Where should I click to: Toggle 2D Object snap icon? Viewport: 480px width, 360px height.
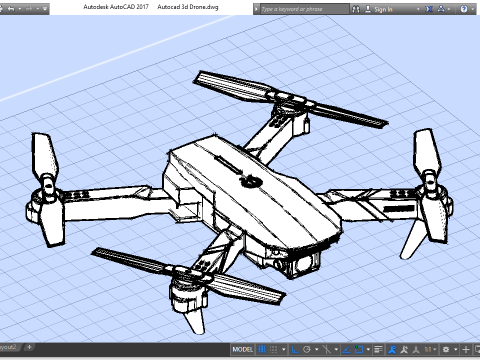pyautogui.click(x=359, y=349)
